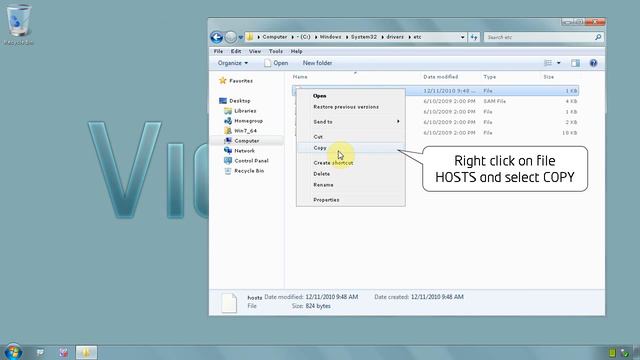Open the Edit menu
This screenshot has height=360, width=640.
click(236, 51)
